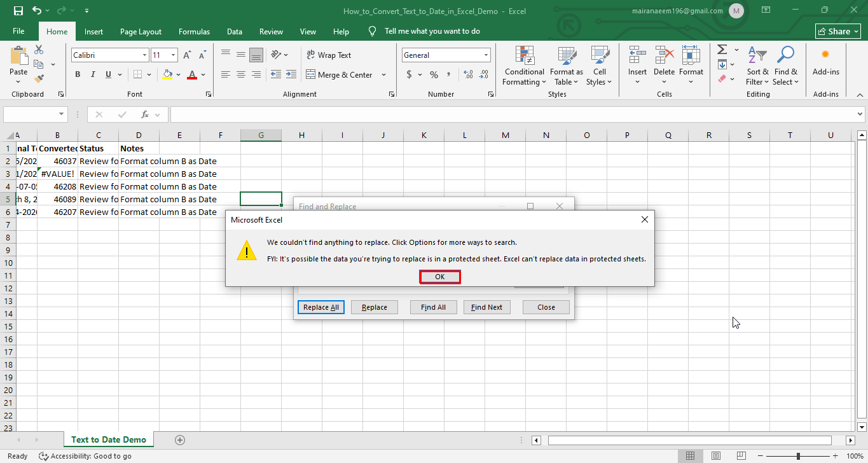This screenshot has height=463, width=868.
Task: Toggle Italic formatting
Action: point(93,74)
